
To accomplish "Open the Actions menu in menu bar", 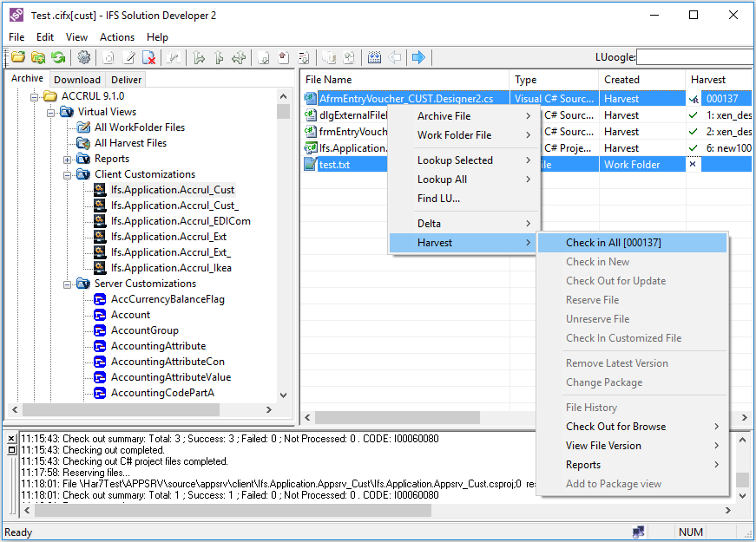I will click(117, 37).
